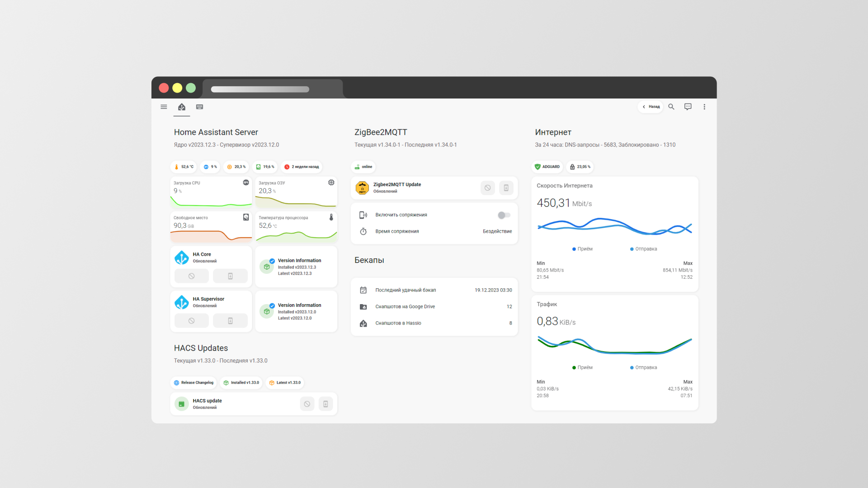Open the hamburger sidebar menu
The height and width of the screenshot is (488, 868).
pyautogui.click(x=164, y=107)
